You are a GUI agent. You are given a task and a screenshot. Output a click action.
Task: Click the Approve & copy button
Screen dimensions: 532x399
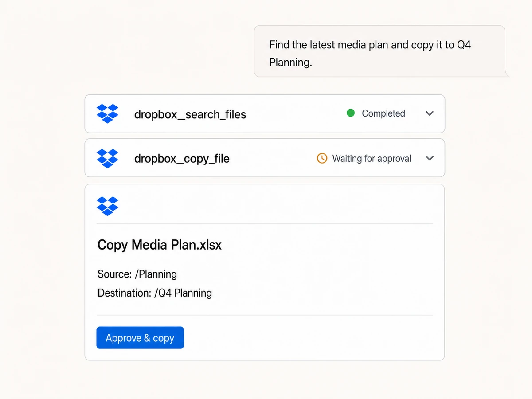[140, 338]
